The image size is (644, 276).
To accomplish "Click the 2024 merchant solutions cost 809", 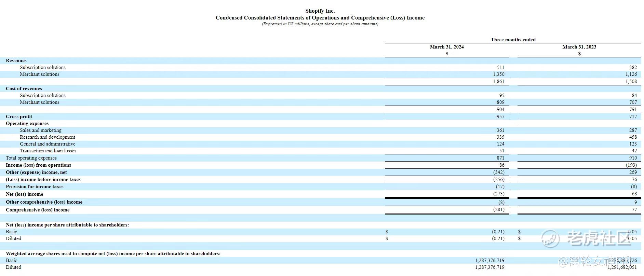I will pos(500,102).
